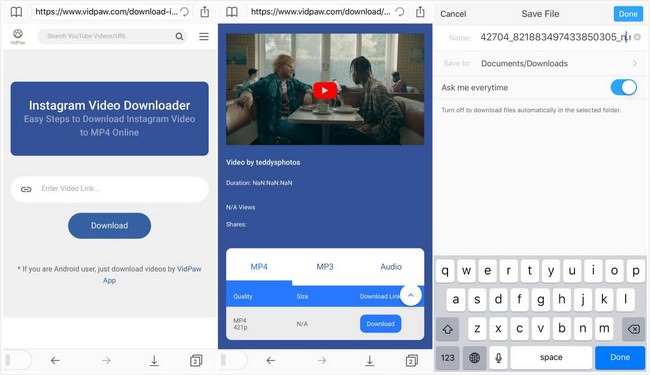Screen dimensions: 650x375
Task: Reload the vidpaw.com/download/... page
Action: pyautogui.click(x=400, y=12)
